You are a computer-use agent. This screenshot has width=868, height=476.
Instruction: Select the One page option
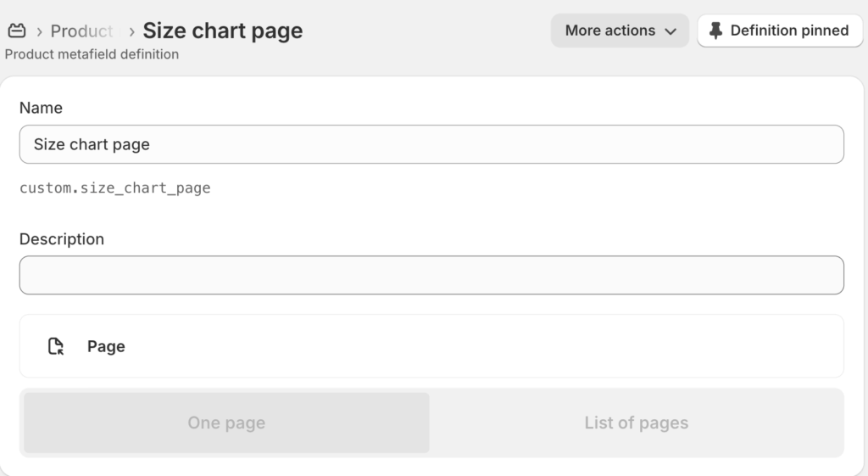(x=226, y=423)
